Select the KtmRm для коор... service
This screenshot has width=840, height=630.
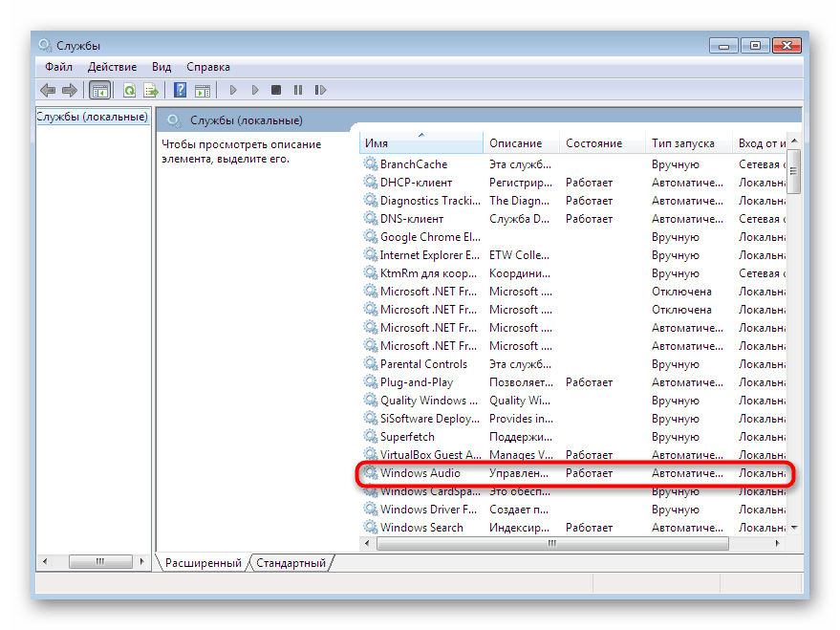click(x=428, y=273)
